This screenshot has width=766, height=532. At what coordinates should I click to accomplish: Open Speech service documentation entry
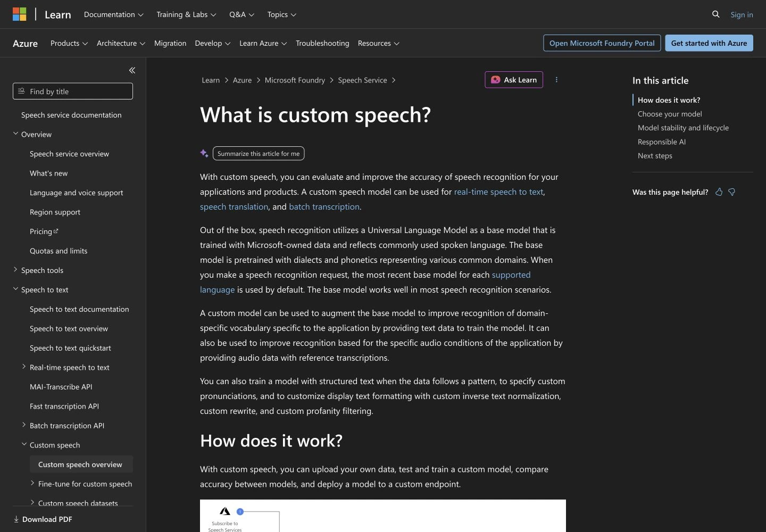tap(71, 115)
